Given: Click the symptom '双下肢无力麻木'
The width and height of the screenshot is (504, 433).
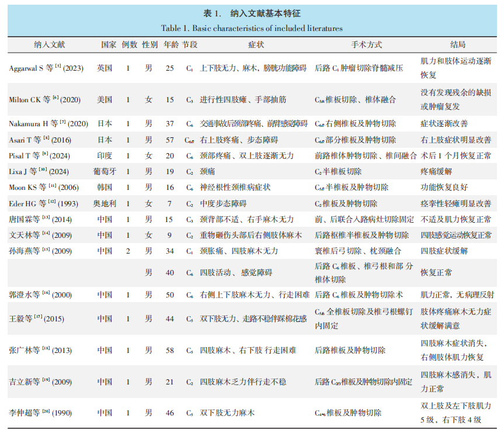Looking at the screenshot, I should click(227, 413).
